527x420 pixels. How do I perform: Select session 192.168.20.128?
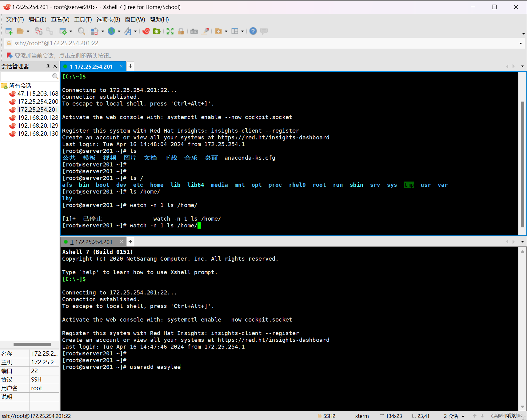click(x=38, y=118)
